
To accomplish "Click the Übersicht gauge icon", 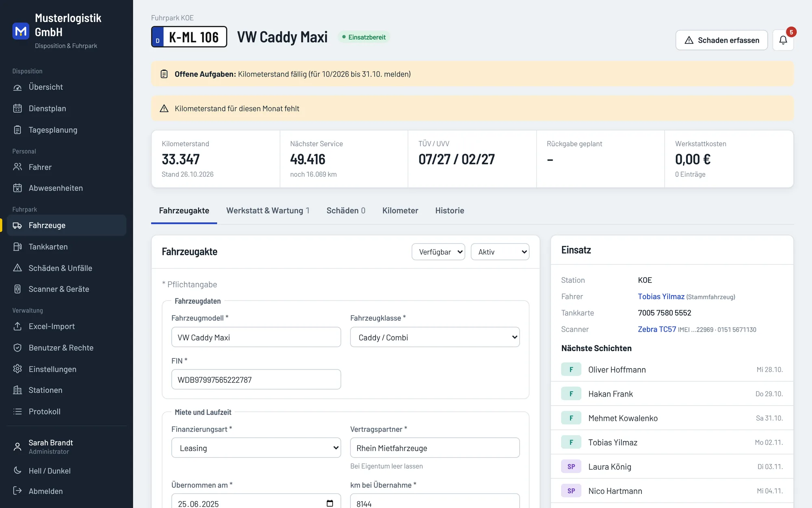I will (x=17, y=87).
